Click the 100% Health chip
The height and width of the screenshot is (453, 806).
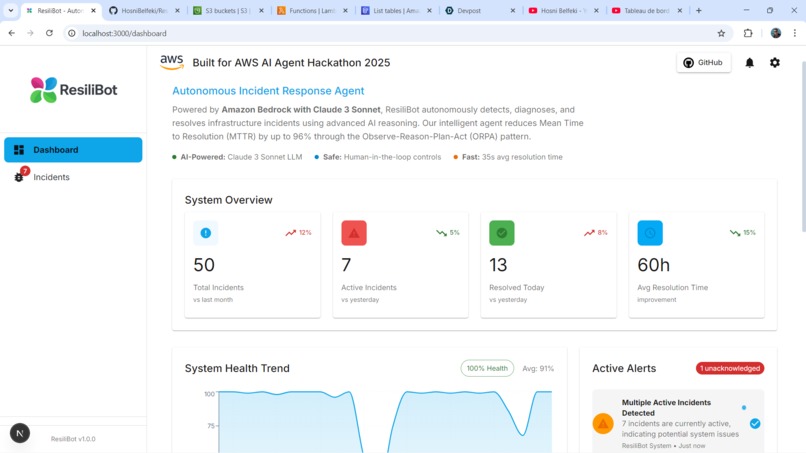487,368
